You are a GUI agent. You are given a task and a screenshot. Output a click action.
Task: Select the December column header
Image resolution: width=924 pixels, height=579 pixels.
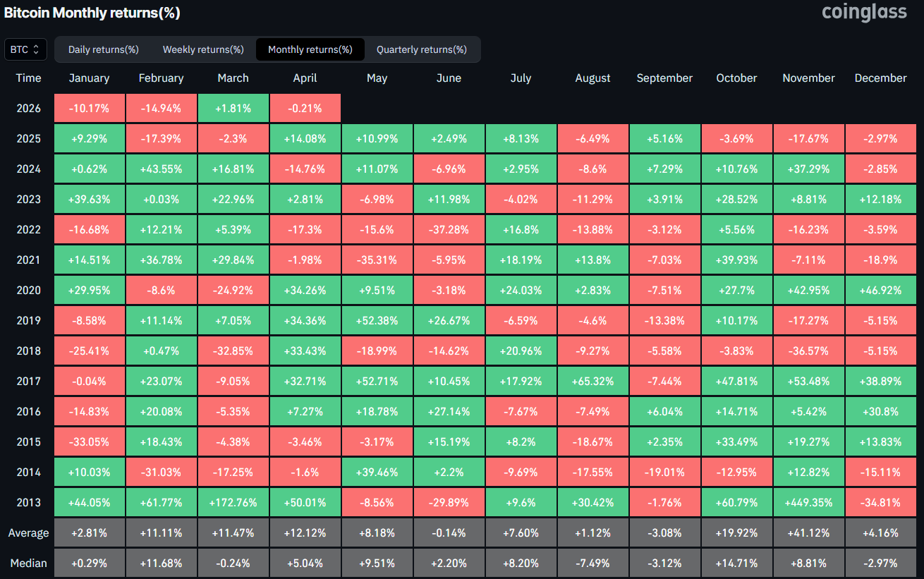click(880, 78)
